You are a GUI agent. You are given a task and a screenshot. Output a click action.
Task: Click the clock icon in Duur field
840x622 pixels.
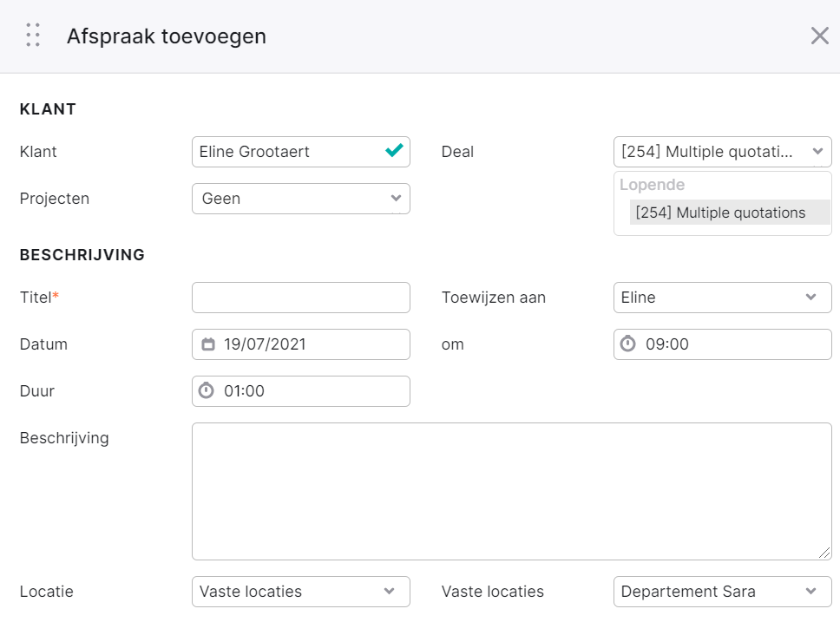point(207,390)
